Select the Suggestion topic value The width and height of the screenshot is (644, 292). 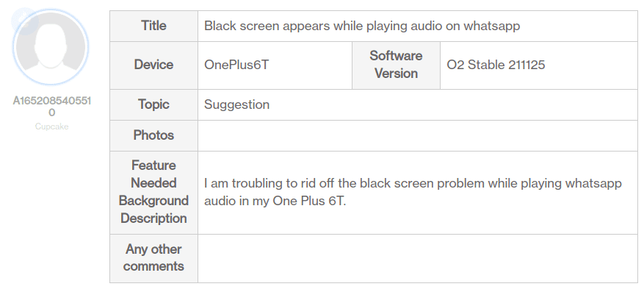pos(236,104)
